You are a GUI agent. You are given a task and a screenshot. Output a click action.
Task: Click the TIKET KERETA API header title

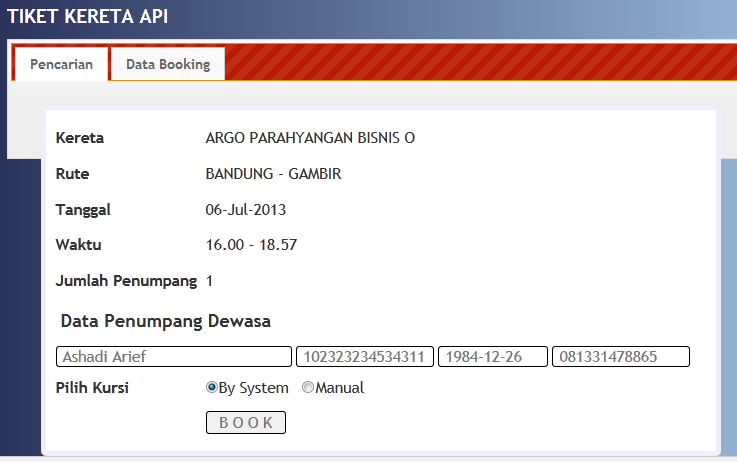click(x=88, y=17)
